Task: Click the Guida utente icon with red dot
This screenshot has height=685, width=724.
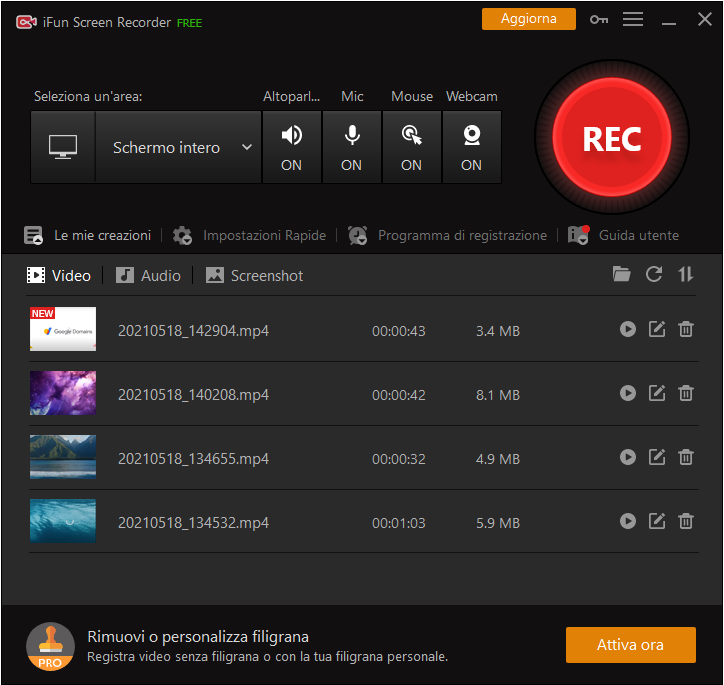Action: pyautogui.click(x=578, y=235)
